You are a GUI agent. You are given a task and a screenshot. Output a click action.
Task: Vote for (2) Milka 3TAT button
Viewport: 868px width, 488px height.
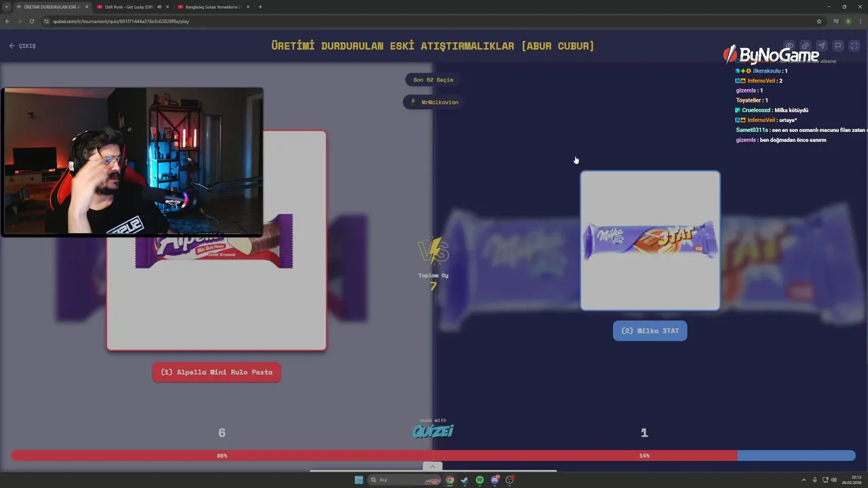650,331
